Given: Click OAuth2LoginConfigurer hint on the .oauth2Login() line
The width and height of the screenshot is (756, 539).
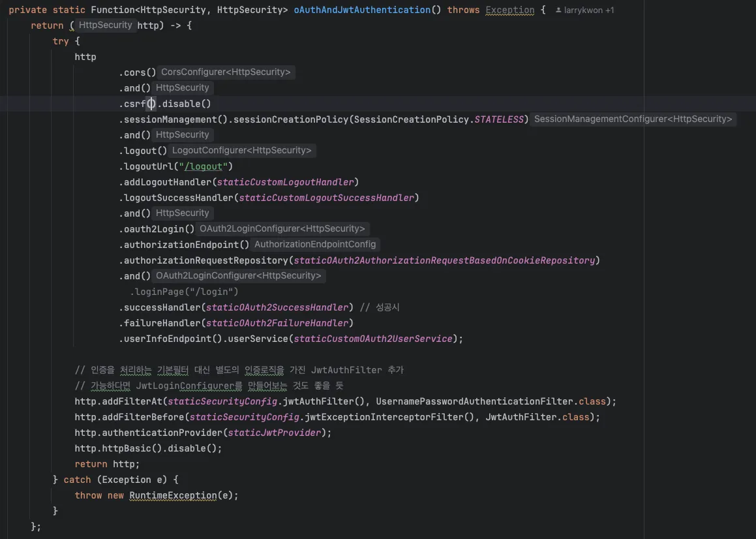Looking at the screenshot, I should point(282,229).
